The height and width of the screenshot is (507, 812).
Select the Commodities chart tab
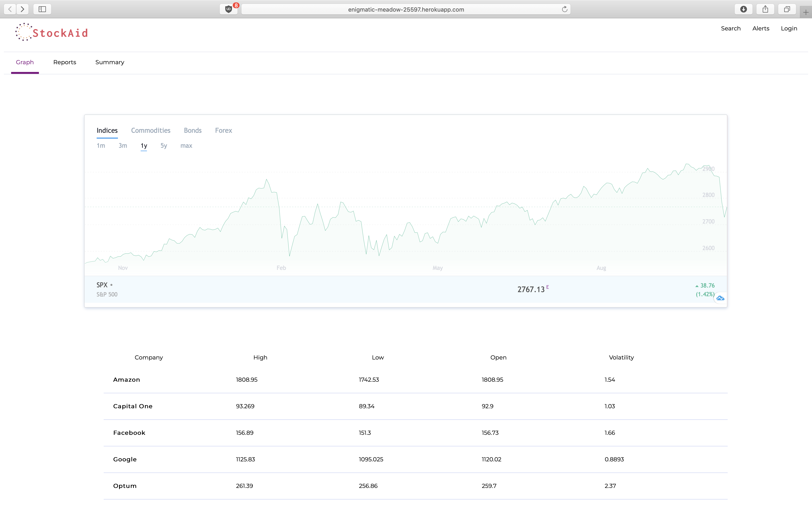pos(151,130)
